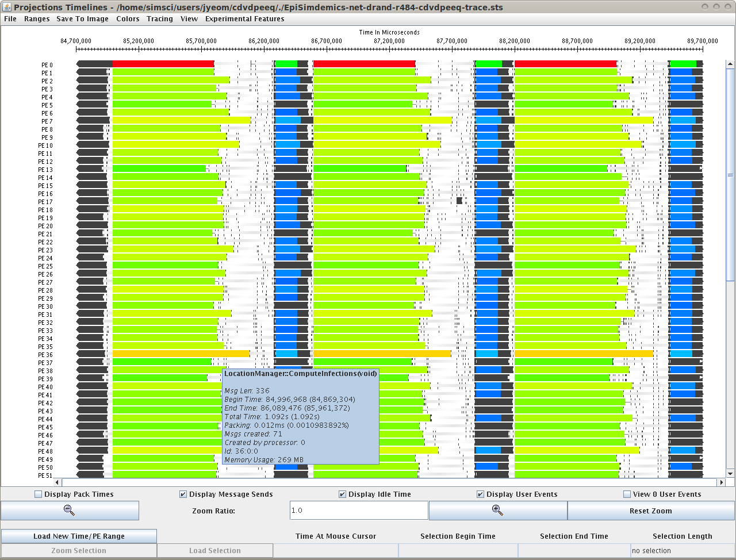Enable Display Pack Times checkbox
736x560 pixels.
pyautogui.click(x=39, y=494)
